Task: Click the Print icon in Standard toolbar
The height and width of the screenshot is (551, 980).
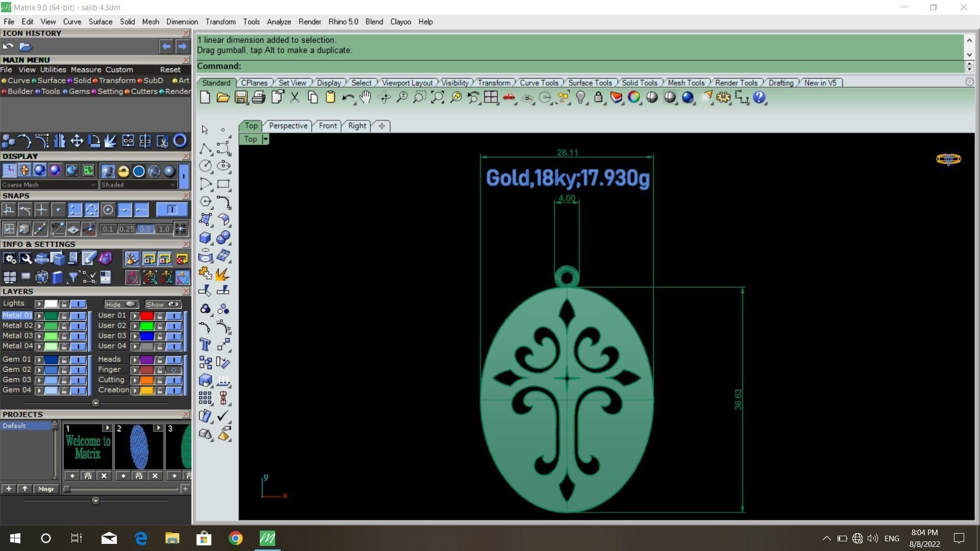Action: click(259, 97)
